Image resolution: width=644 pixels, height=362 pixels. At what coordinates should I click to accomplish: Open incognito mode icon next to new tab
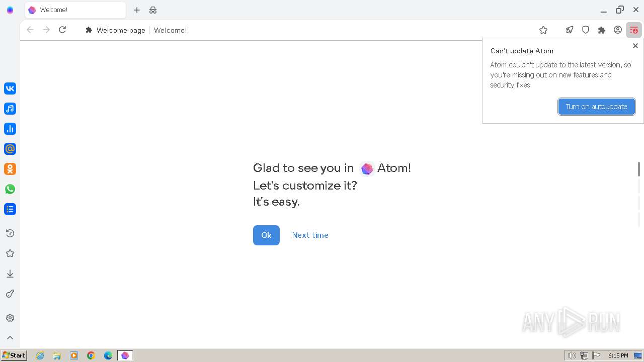point(153,10)
